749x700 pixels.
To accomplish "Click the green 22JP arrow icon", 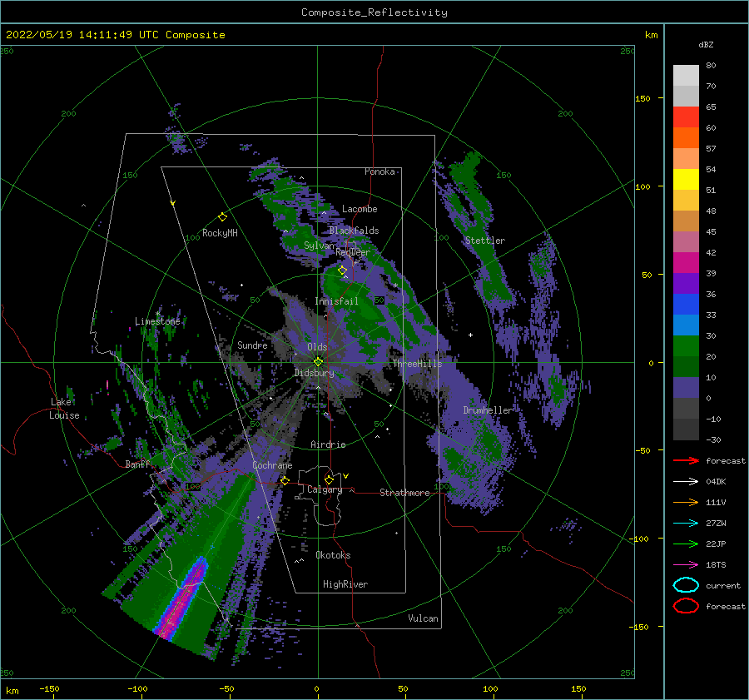I will click(x=686, y=544).
